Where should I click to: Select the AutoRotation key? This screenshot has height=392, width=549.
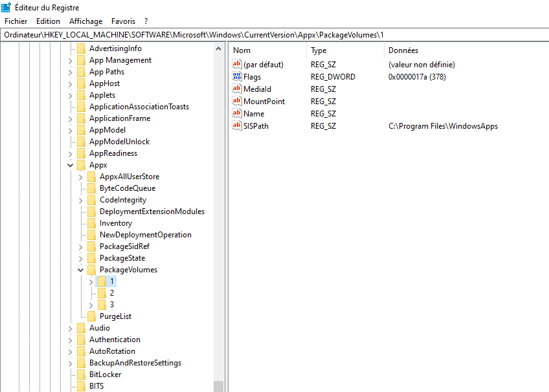pyautogui.click(x=112, y=351)
